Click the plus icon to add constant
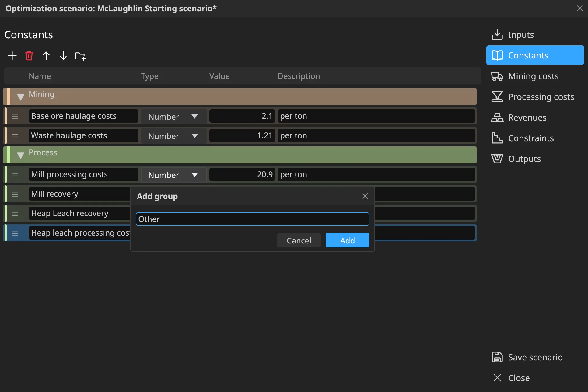 (x=12, y=56)
